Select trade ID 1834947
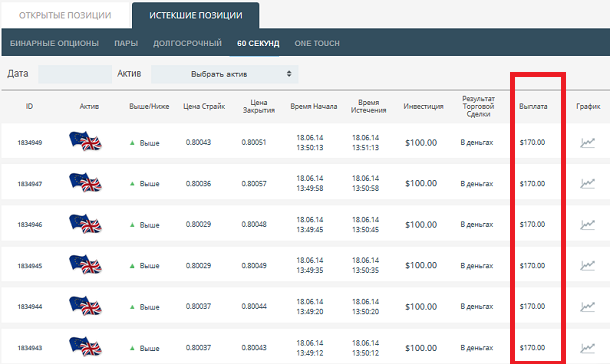 pos(30,184)
